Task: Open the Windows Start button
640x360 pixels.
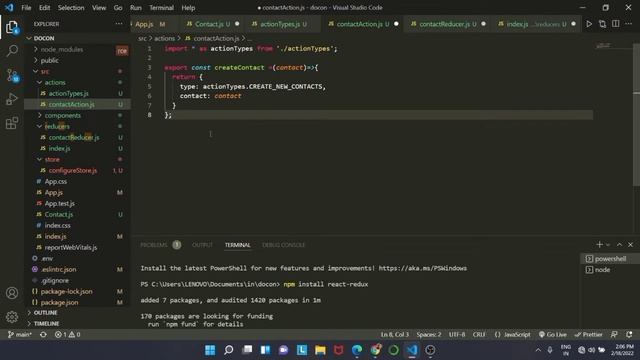Action: [210, 350]
